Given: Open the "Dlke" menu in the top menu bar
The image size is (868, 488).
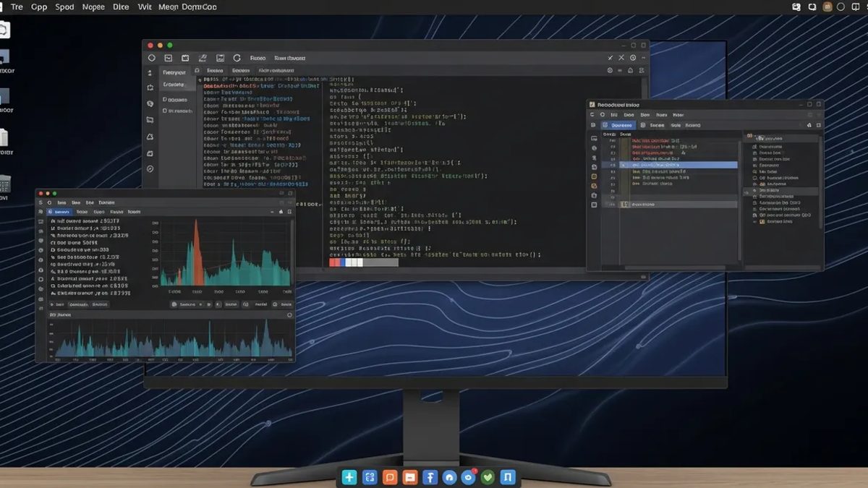Looking at the screenshot, I should click(121, 7).
